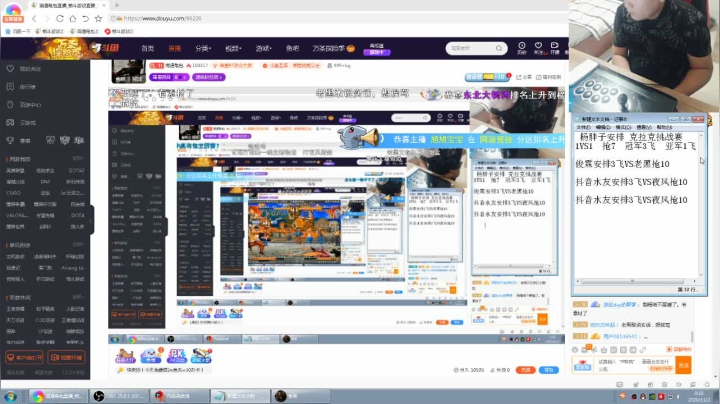Open DNF category in sidebar
Viewport: 720px width, 404px height.
[45, 182]
